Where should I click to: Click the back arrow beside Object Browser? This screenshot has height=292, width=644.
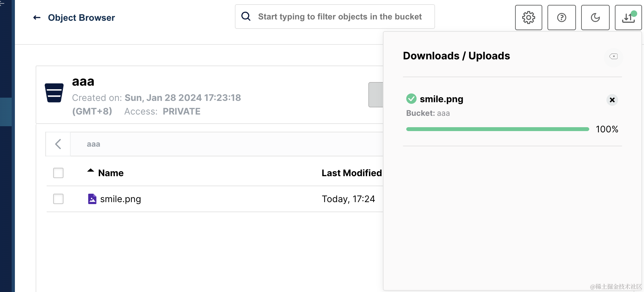tap(37, 18)
